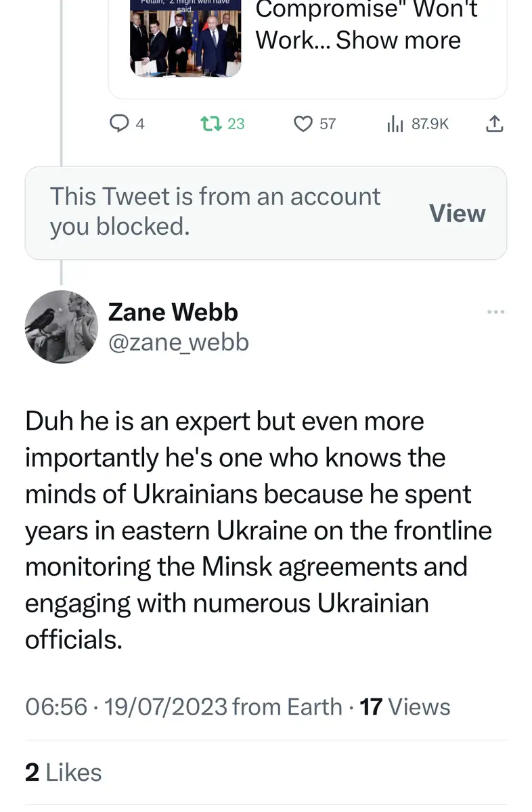Click the green retweet arrows icon

pos(211,124)
